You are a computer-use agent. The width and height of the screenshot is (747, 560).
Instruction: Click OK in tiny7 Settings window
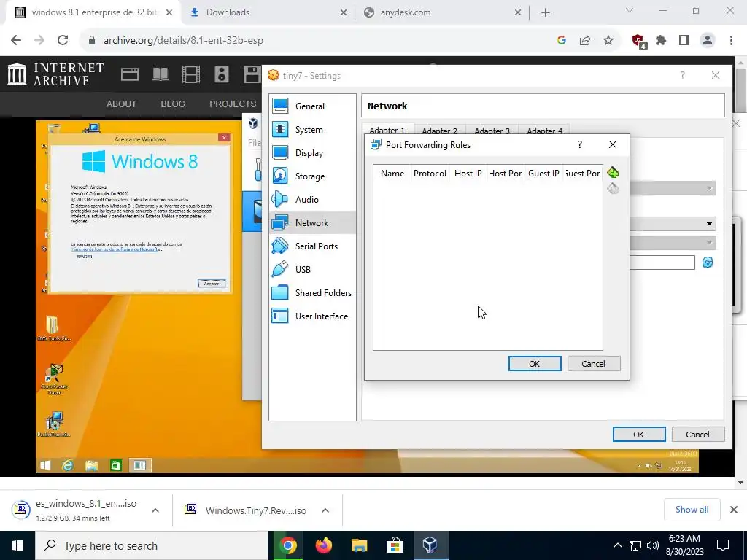pos(639,435)
